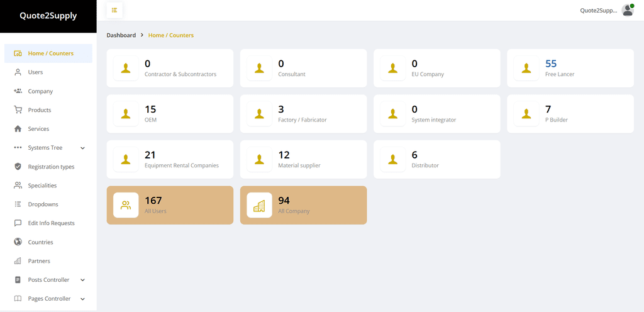The height and width of the screenshot is (312, 644).
Task: Click the Company group icon in sidebar
Action: [18, 91]
